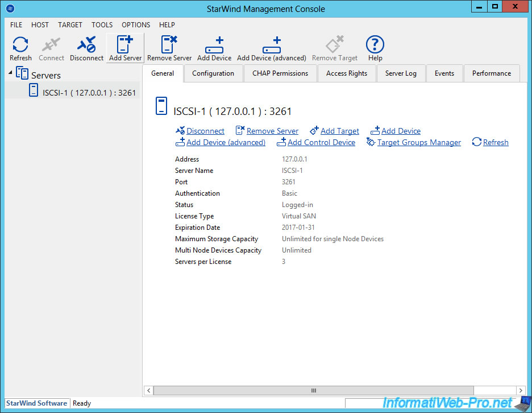Click the Remove Server toolbar icon
Image resolution: width=532 pixels, height=413 pixels.
pos(169,44)
